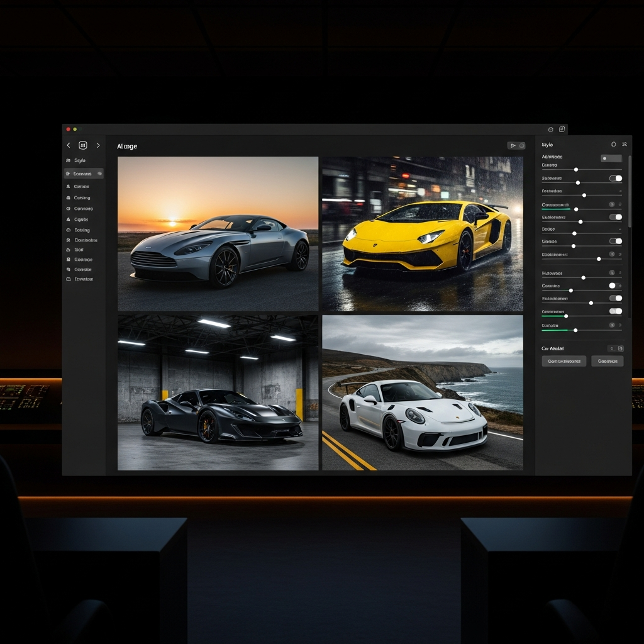
Task: Click the rounded shape icon beside the Style heading
Action: point(614,145)
